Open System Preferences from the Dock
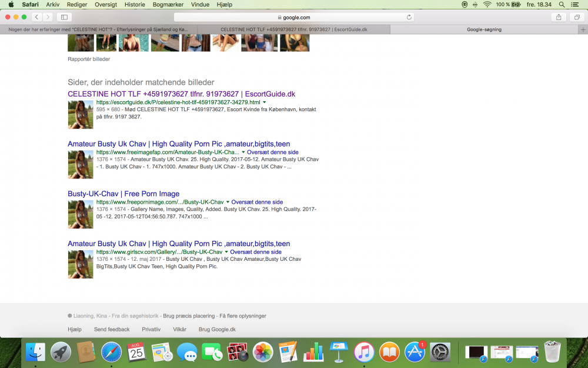This screenshot has width=588, height=368. (440, 353)
